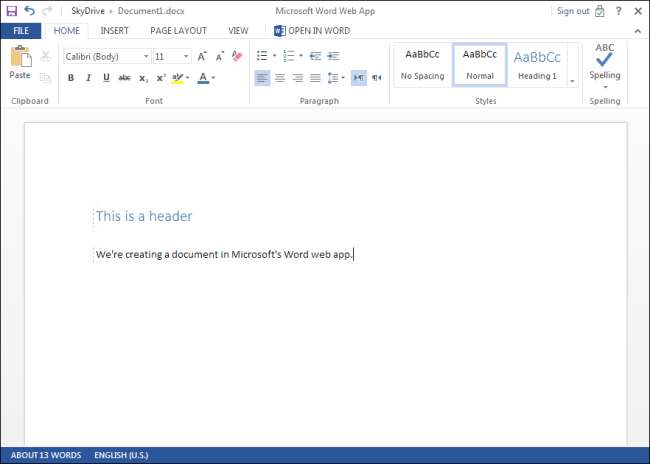Image resolution: width=650 pixels, height=464 pixels.
Task: Open account icon beside Sign out
Action: (x=600, y=11)
